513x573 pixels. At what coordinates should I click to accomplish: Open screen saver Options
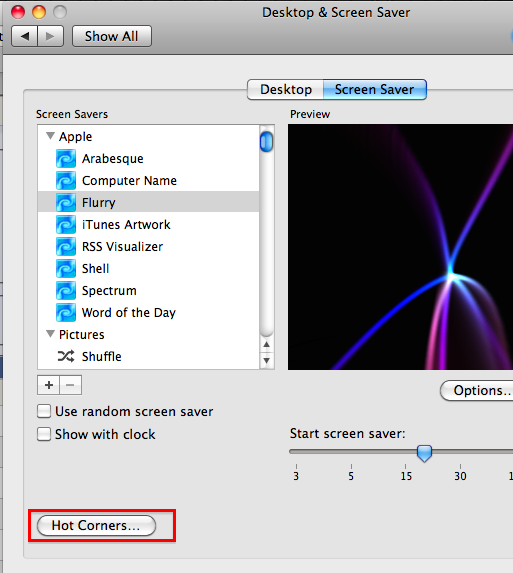(x=477, y=391)
